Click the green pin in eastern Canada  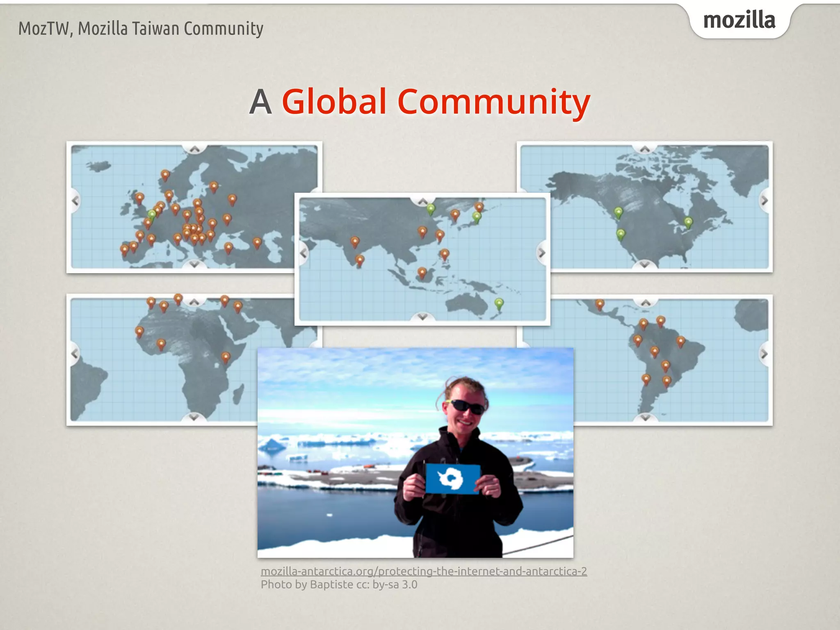pyautogui.click(x=688, y=222)
